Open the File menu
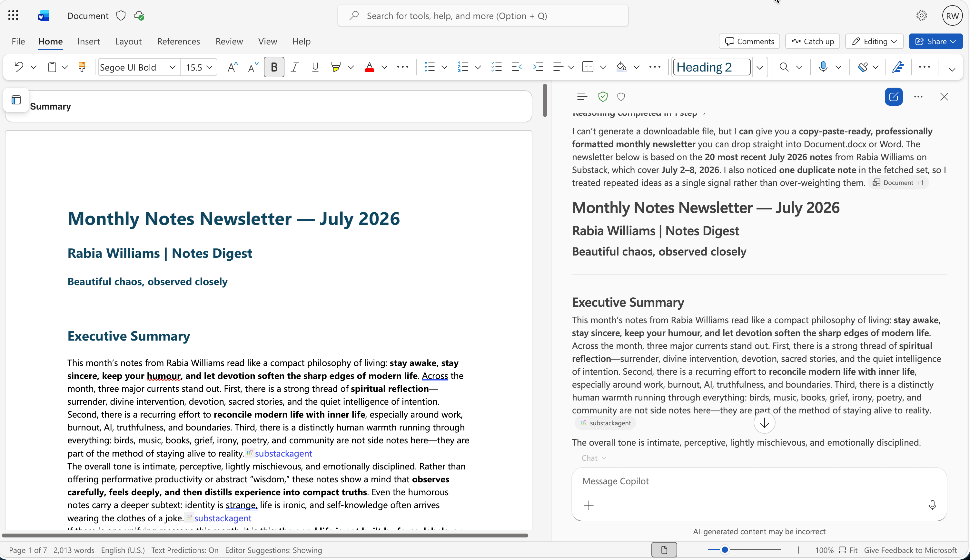The height and width of the screenshot is (560, 970). [x=18, y=41]
